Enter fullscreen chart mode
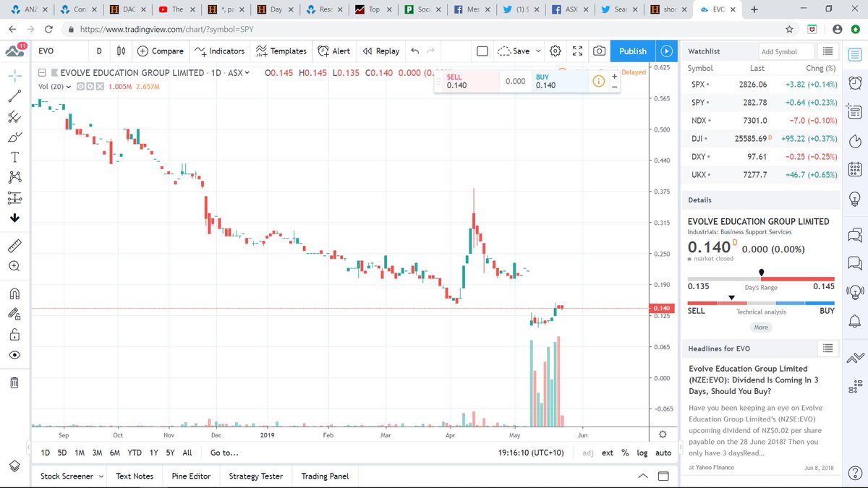Viewport: 868px width, 488px height. click(577, 51)
